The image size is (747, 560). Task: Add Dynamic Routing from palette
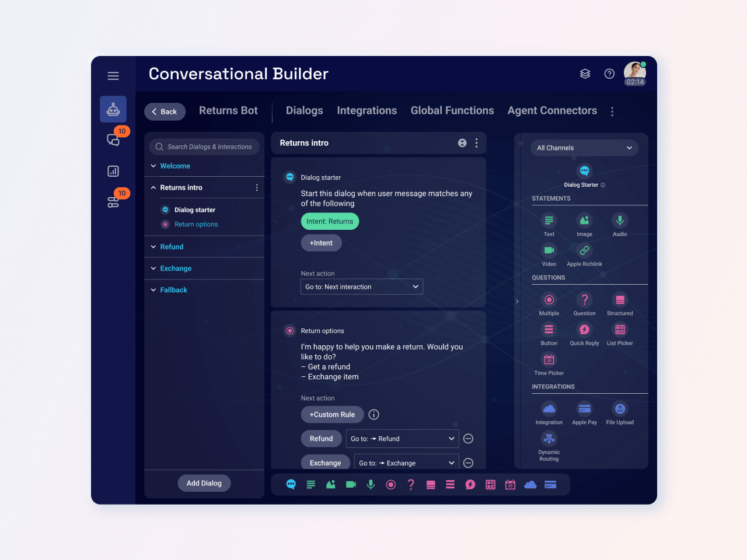tap(549, 439)
